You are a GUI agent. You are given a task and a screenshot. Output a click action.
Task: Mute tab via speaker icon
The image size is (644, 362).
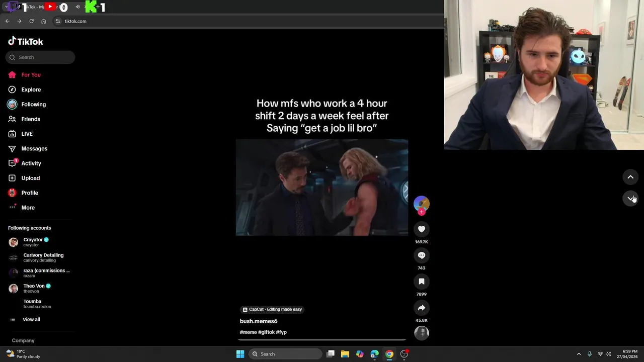[x=77, y=7]
